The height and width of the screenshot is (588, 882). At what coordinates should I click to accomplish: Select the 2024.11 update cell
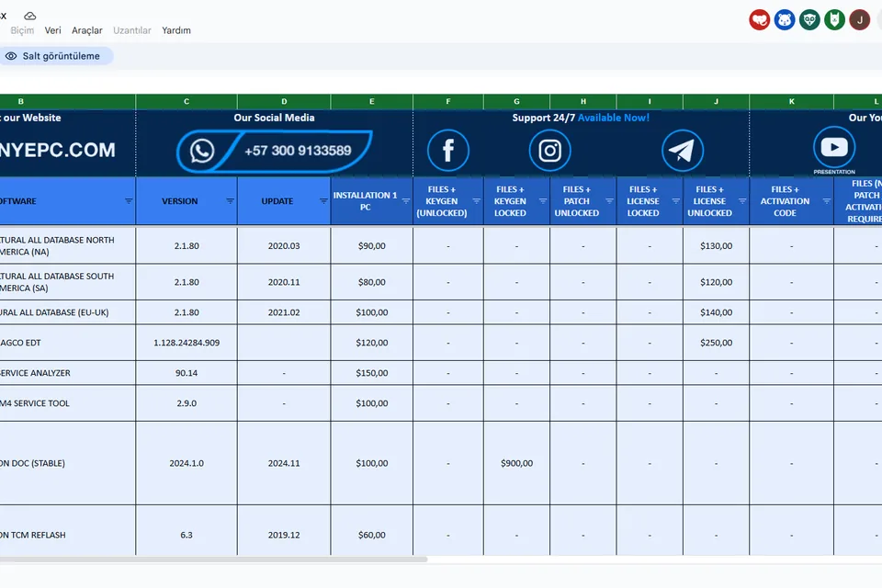[x=284, y=463]
